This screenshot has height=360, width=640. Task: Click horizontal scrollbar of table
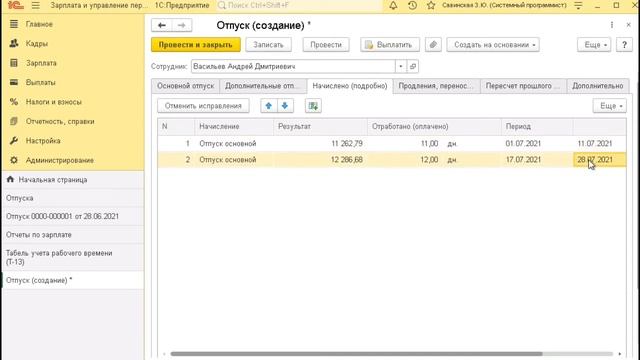point(356,354)
